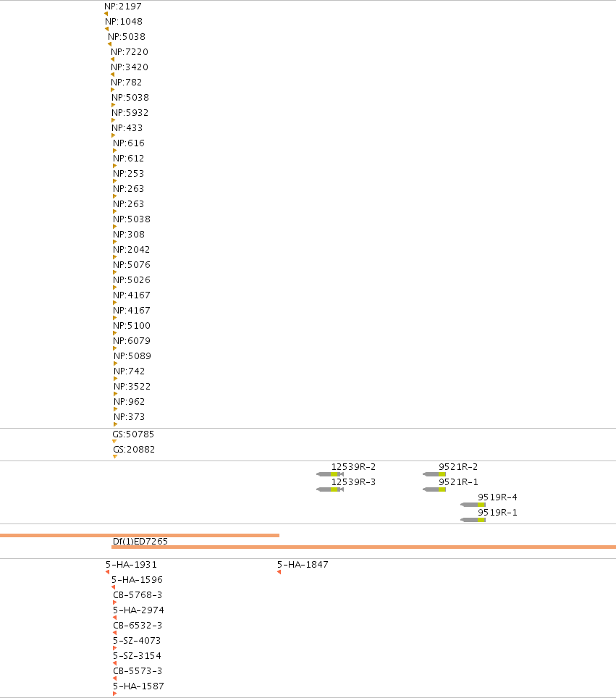This screenshot has width=616, height=698.
Task: Select the NP:5089 label
Action: (x=132, y=356)
